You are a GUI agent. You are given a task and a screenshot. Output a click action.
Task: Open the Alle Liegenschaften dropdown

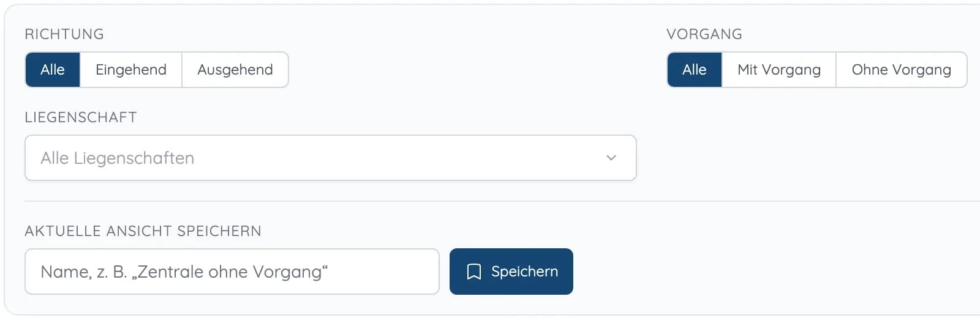(x=331, y=158)
